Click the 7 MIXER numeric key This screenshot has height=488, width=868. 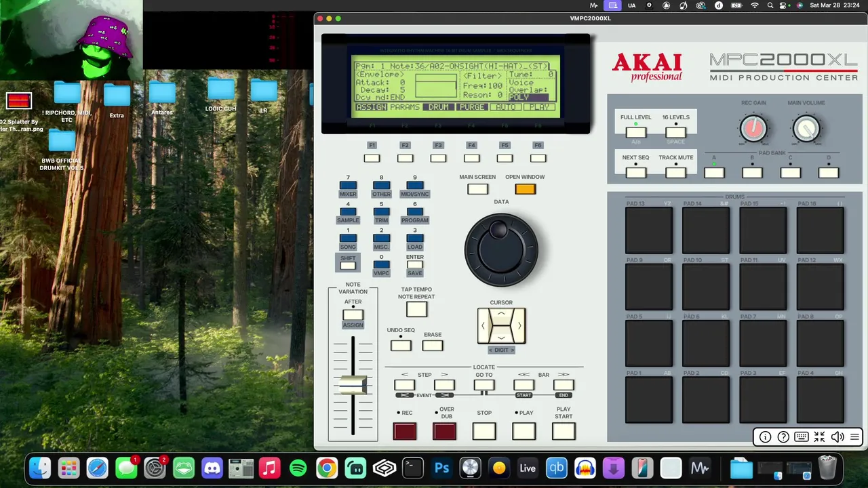pyautogui.click(x=348, y=185)
